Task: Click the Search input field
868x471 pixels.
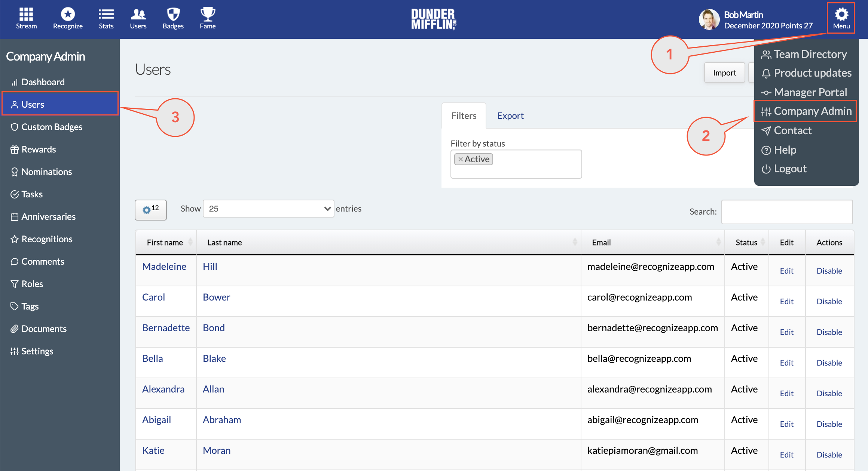Action: (x=787, y=212)
